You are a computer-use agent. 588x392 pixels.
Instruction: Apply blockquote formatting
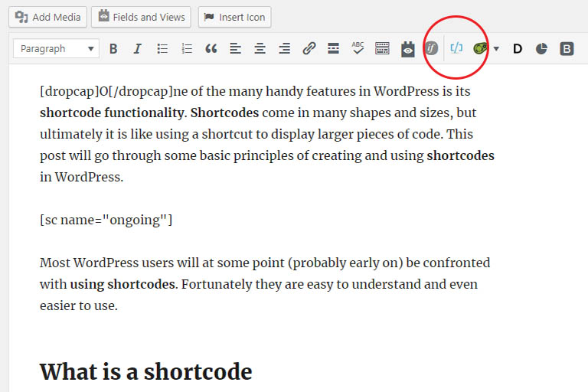tap(211, 49)
